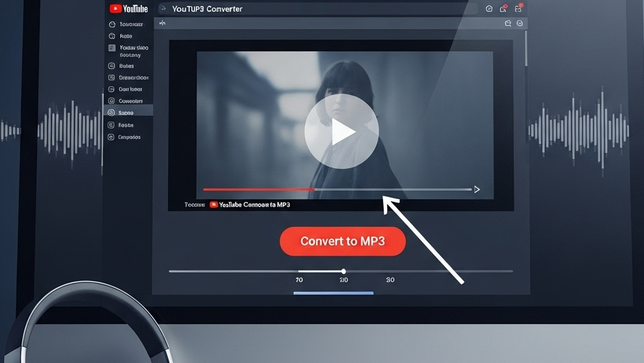This screenshot has height=363, width=644.
Task: Click the small play triangle ending the progress bar
Action: click(x=477, y=189)
